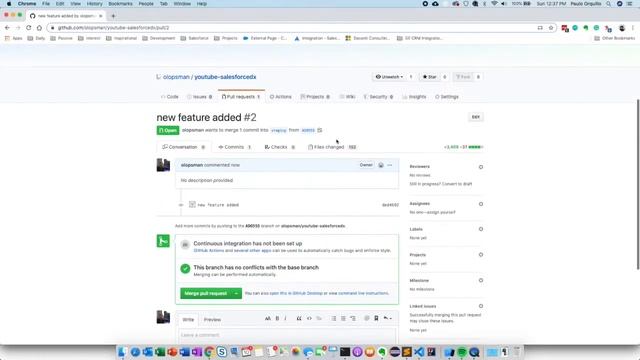Open the comment options ellipsis menu
Image resolution: width=640 pixels, height=360 pixels.
tap(390, 165)
